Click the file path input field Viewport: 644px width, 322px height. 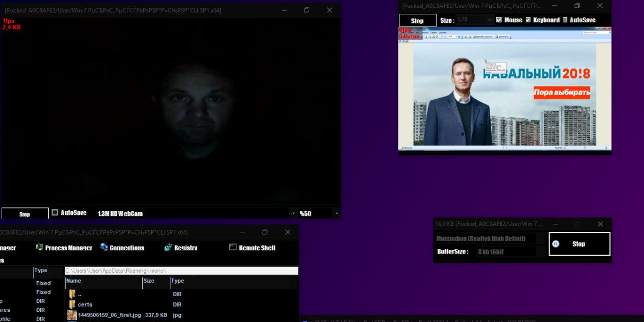tap(181, 271)
